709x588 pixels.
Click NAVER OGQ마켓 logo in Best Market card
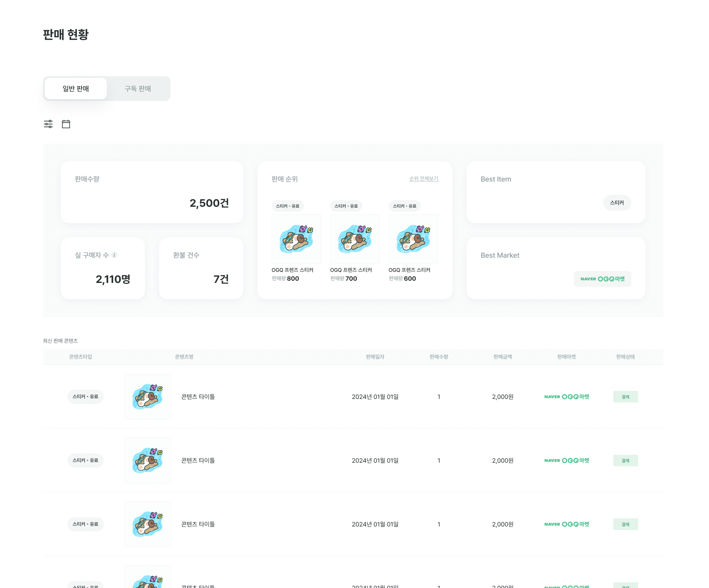(x=602, y=279)
